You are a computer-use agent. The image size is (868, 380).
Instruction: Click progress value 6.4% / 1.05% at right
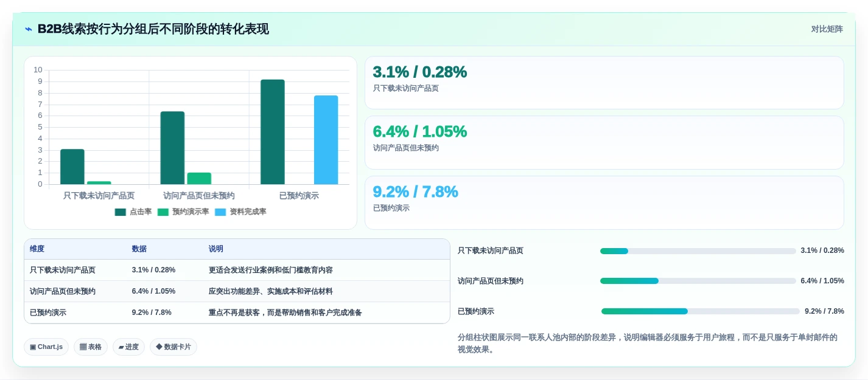(x=822, y=281)
